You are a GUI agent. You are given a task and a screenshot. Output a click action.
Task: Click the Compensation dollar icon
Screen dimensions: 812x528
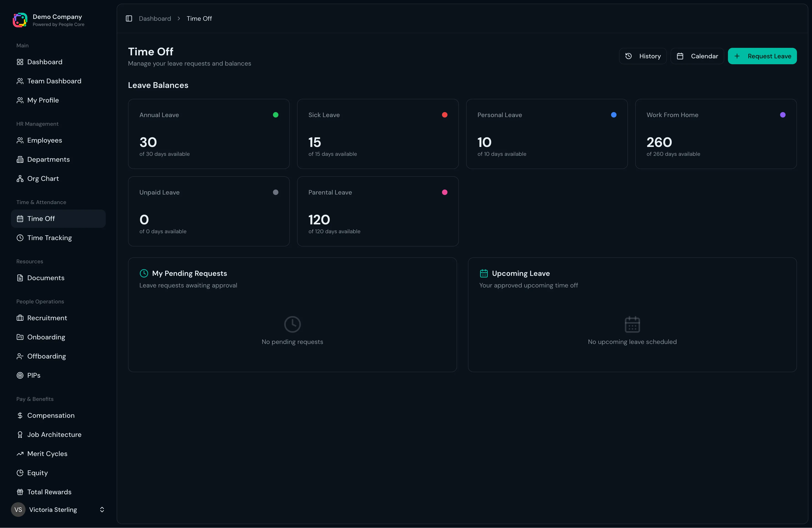[x=20, y=415]
